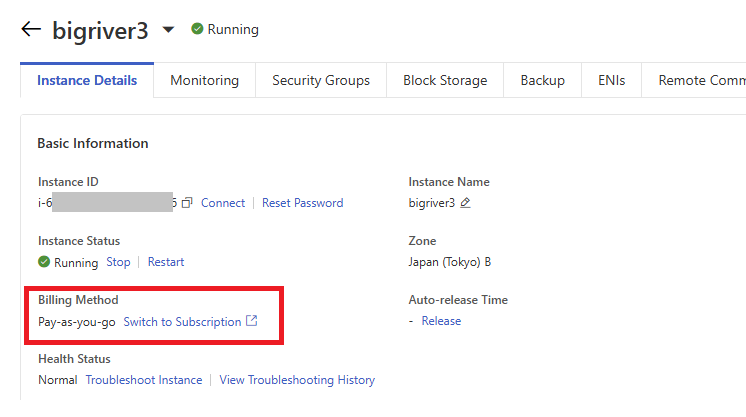Click the back arrow beside bigriver3
Image resolution: width=746 pixels, height=417 pixels.
pyautogui.click(x=31, y=29)
